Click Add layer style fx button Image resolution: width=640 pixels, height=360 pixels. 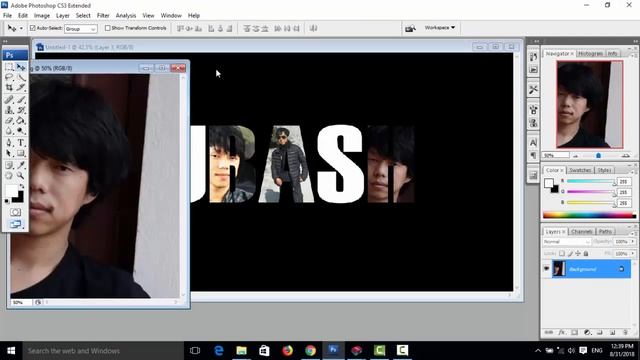[562, 332]
